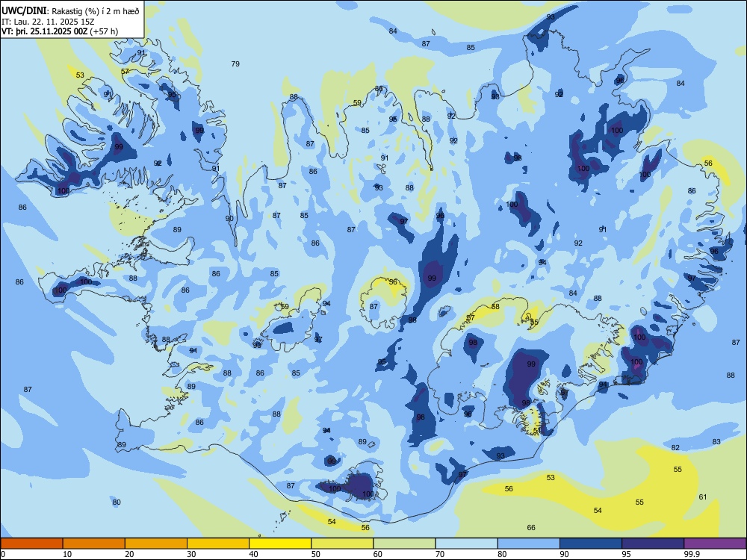
Task: Pick the 60–70 pale green legend swatch
Action: (404, 544)
